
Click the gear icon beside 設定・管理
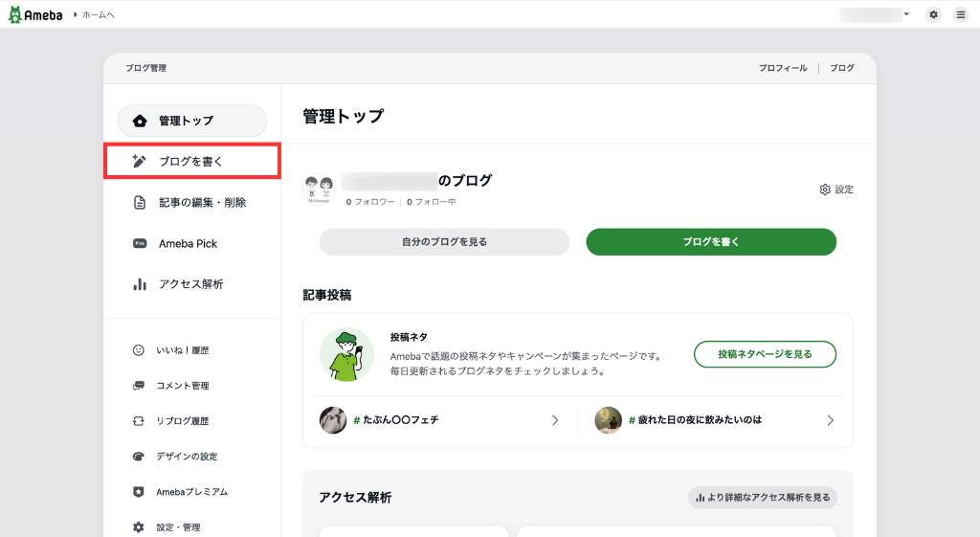tap(138, 527)
